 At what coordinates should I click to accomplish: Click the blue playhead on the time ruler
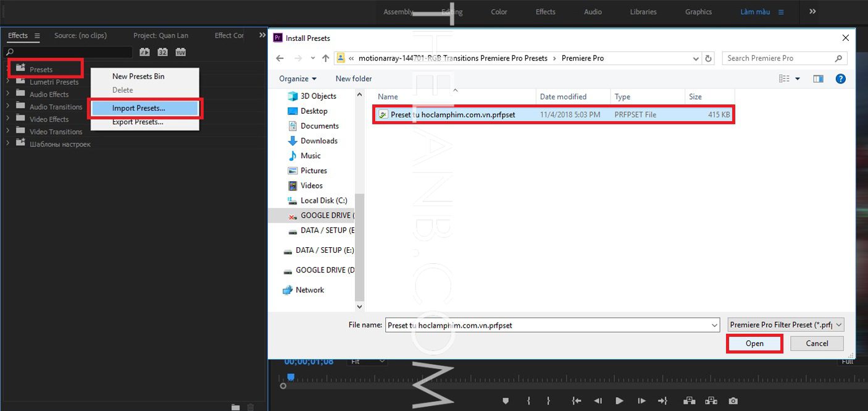coord(291,377)
